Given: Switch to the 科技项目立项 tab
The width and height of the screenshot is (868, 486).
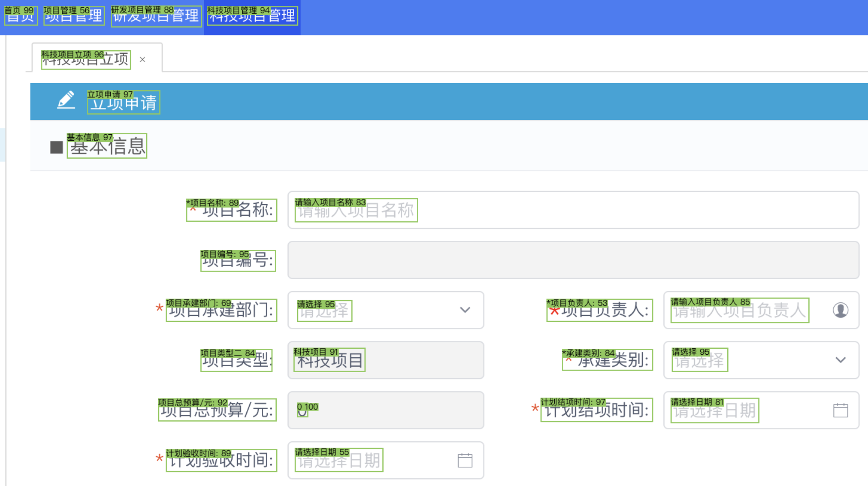Looking at the screenshot, I should coord(86,59).
